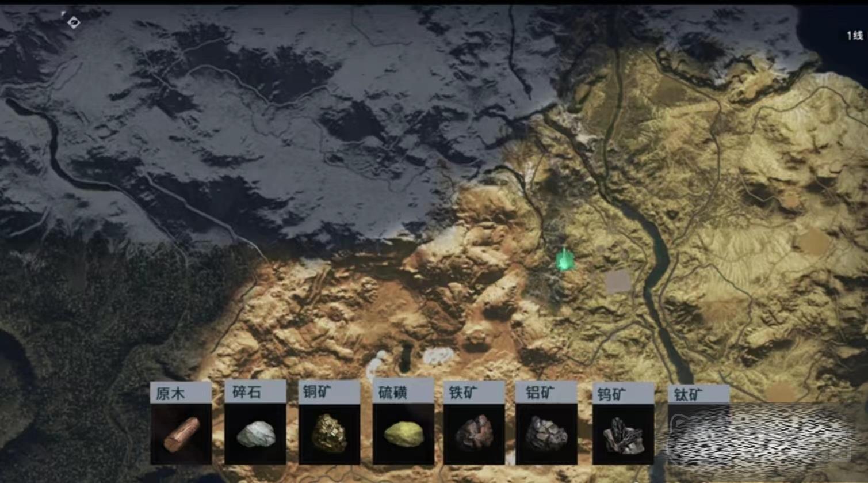Click the 铁矿 iron ore icon

(474, 433)
